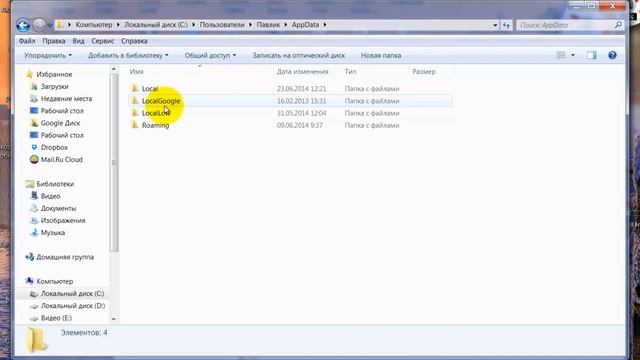Click the Google Диск sidebar icon
The height and width of the screenshot is (360, 640).
[34, 123]
